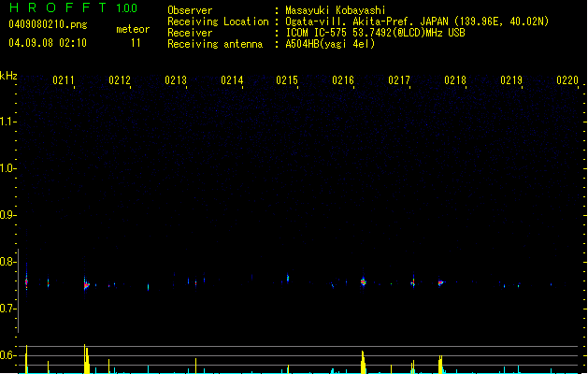The width and height of the screenshot is (588, 374).
Task: Click the meteor echo just after 0217
Action: coord(413,282)
